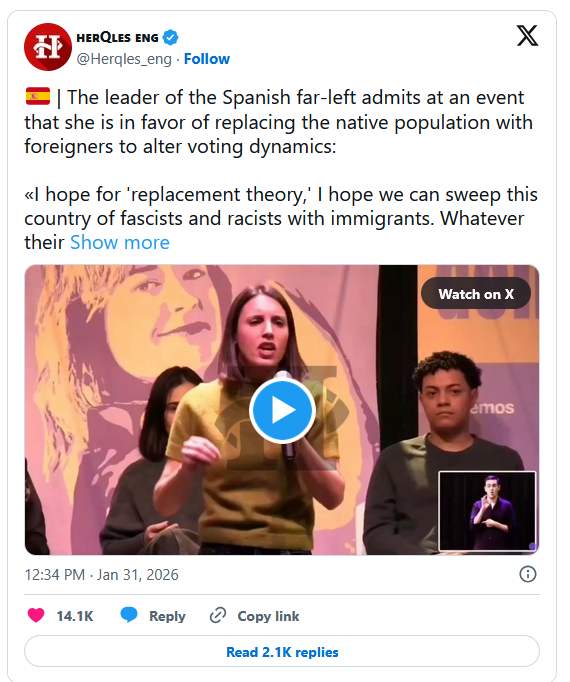Viewport: 570px width, 682px height.
Task: Play the embedded video
Action: tap(282, 410)
